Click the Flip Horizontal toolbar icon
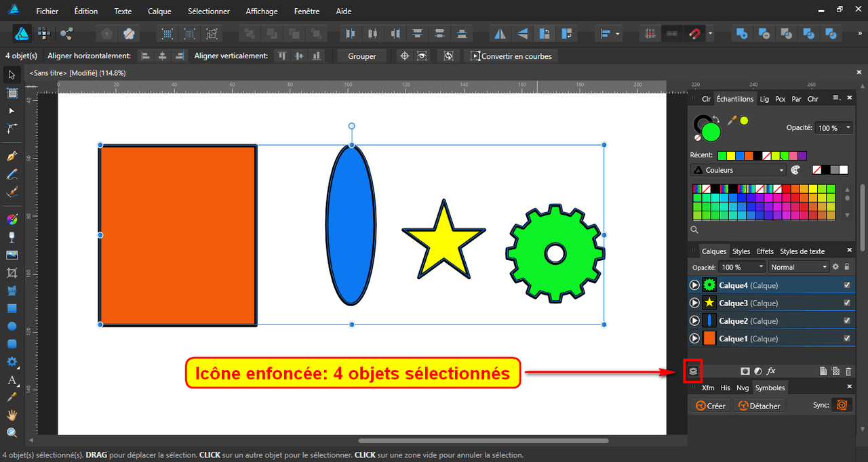Screen dimensions: 868x462 (x=500, y=33)
